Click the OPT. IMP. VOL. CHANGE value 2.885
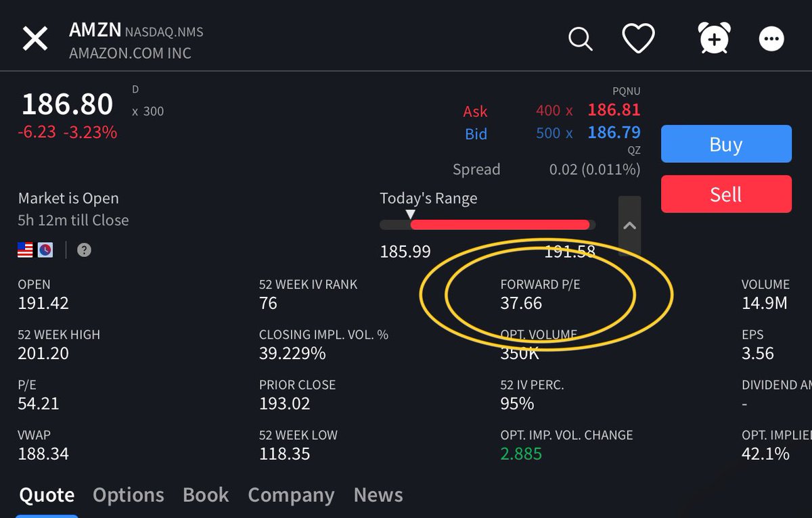812x518 pixels. (521, 453)
